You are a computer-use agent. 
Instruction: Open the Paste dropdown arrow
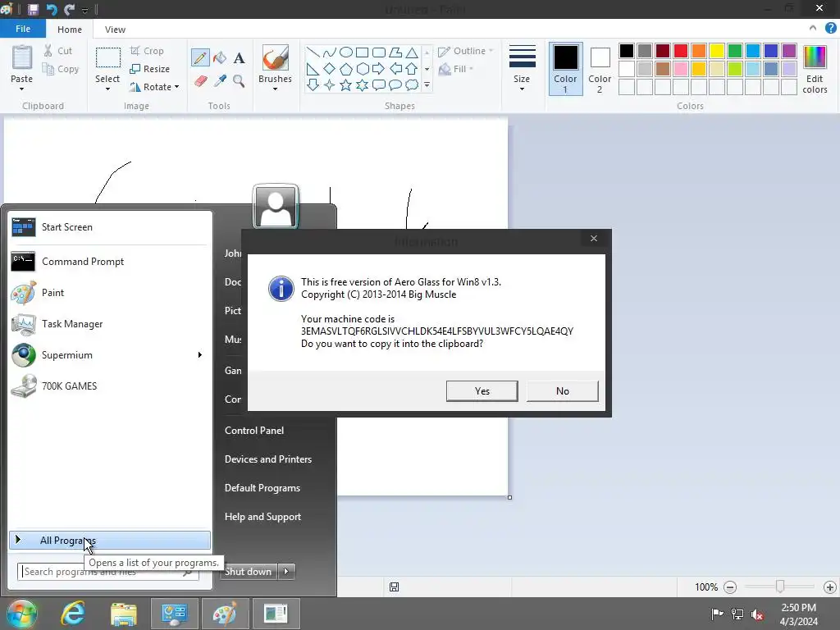coord(22,89)
